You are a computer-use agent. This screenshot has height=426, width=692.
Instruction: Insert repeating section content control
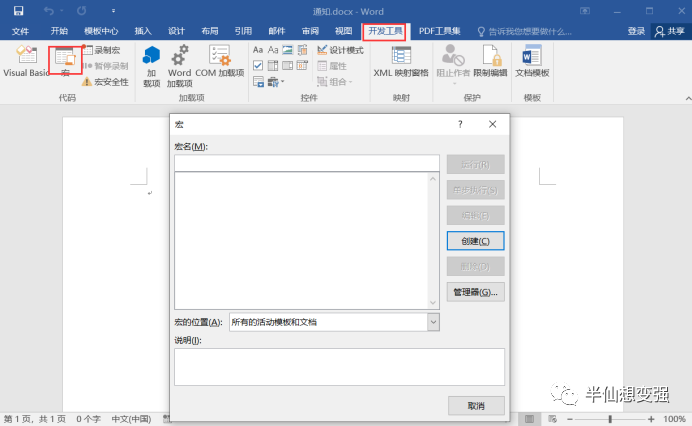(258, 82)
